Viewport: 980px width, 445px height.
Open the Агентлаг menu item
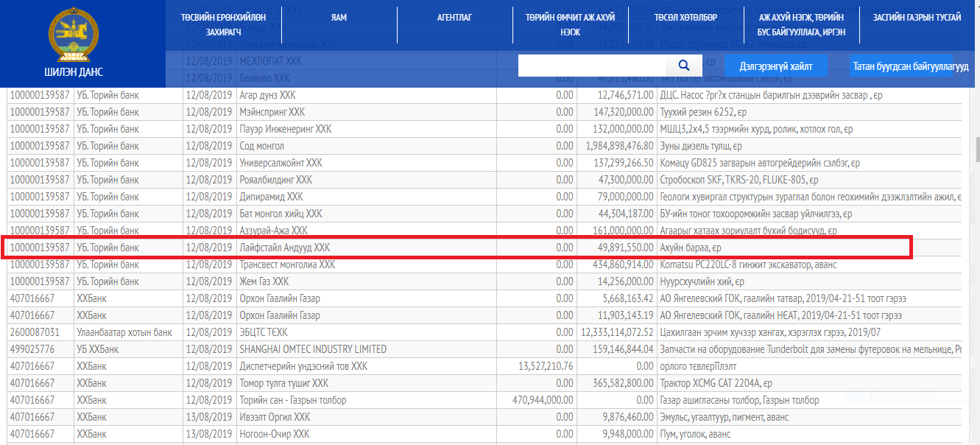(456, 17)
